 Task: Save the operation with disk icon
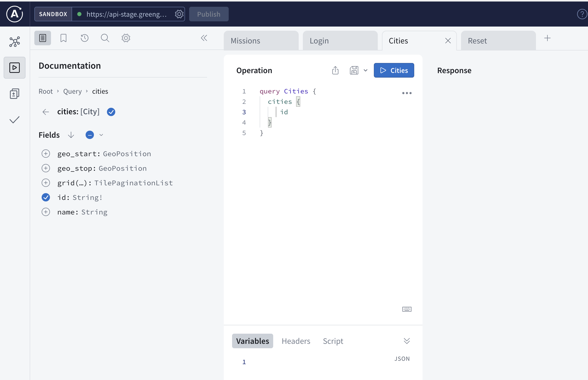point(354,70)
